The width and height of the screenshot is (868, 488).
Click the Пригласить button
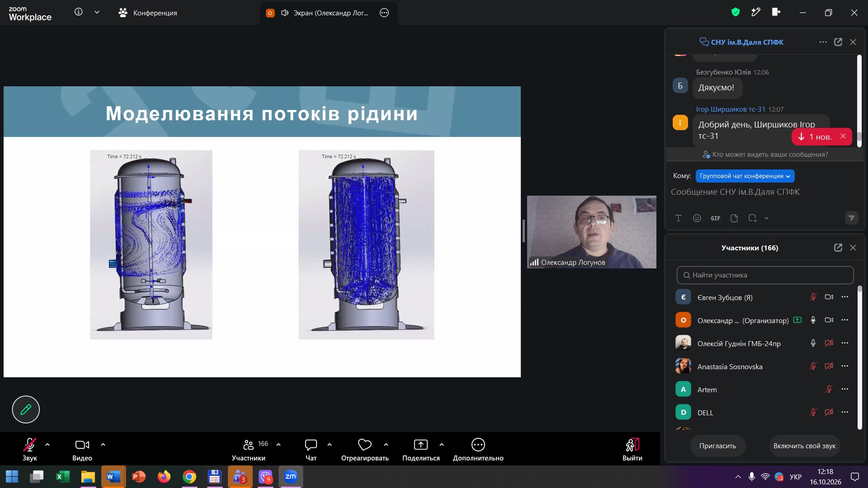[x=717, y=446]
